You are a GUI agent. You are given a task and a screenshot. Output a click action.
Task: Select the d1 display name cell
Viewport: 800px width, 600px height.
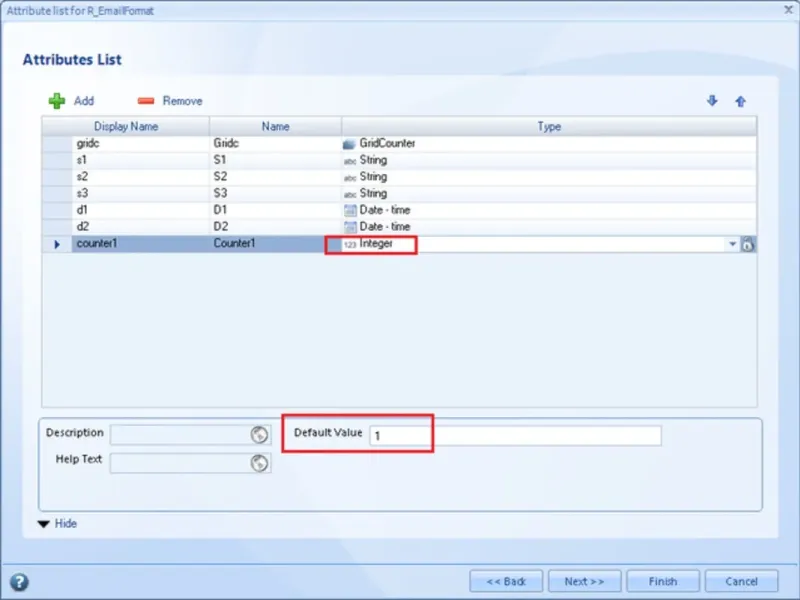pos(140,210)
